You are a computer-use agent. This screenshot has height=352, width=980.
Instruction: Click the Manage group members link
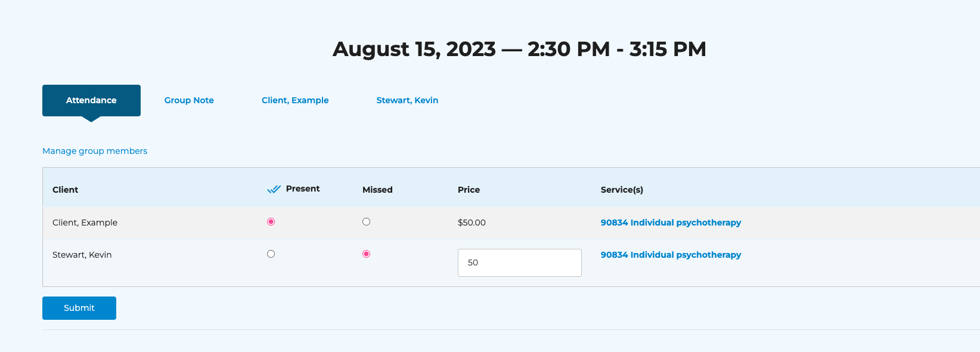(x=95, y=151)
